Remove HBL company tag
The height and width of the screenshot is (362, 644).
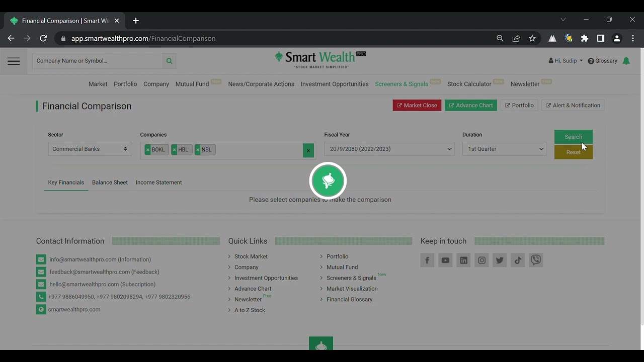(x=174, y=150)
